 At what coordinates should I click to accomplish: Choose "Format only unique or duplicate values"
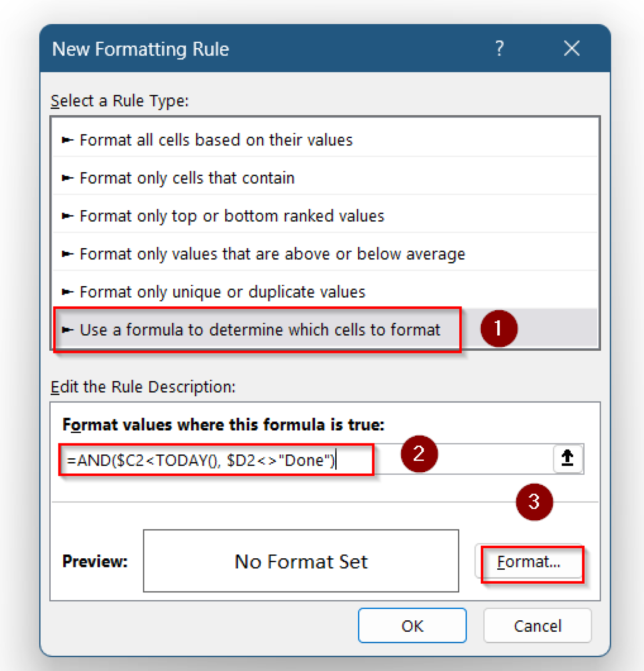point(222,292)
